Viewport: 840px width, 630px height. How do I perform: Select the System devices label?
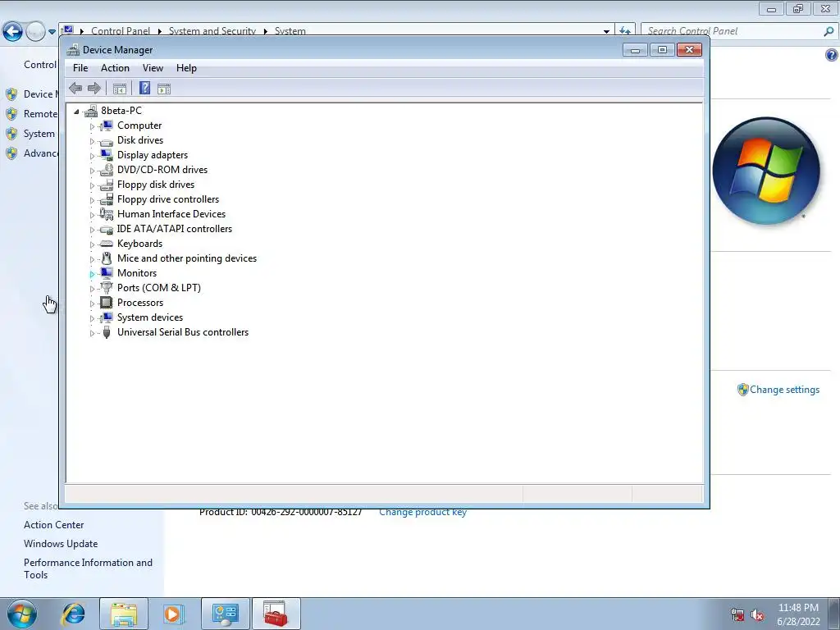coord(150,317)
